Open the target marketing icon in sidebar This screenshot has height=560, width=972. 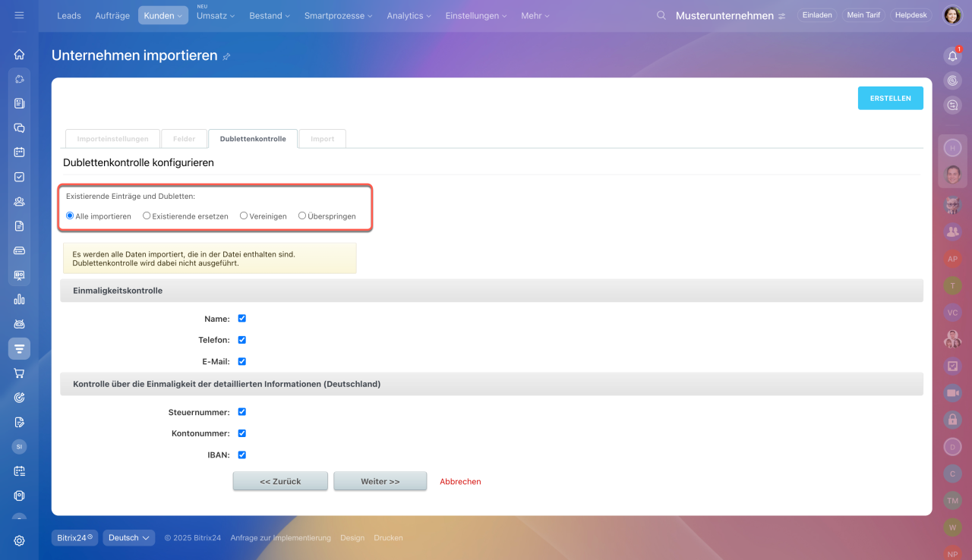[19, 398]
